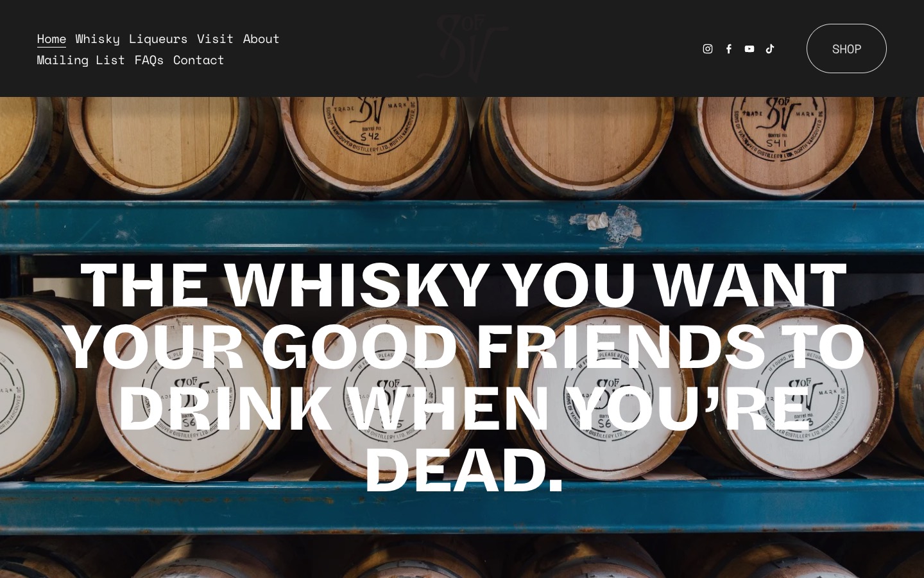This screenshot has width=924, height=578.
Task: Open the Liqueurs nav item
Action: pyautogui.click(x=158, y=39)
